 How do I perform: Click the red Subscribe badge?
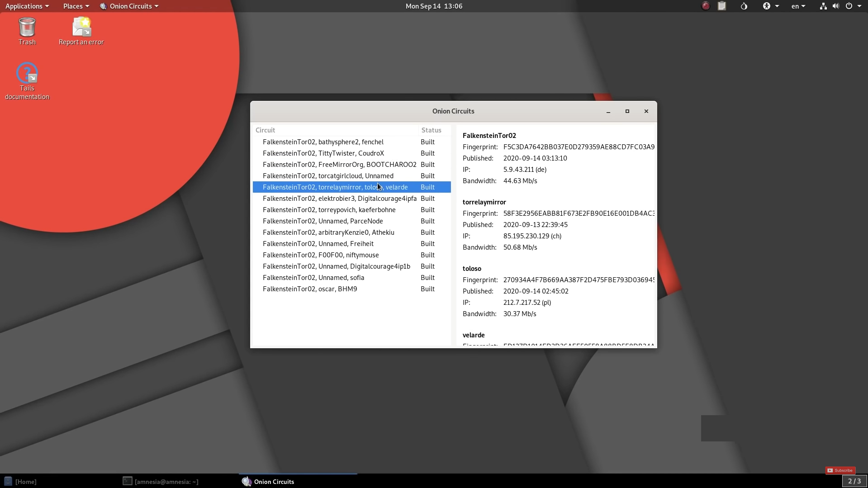tap(840, 470)
